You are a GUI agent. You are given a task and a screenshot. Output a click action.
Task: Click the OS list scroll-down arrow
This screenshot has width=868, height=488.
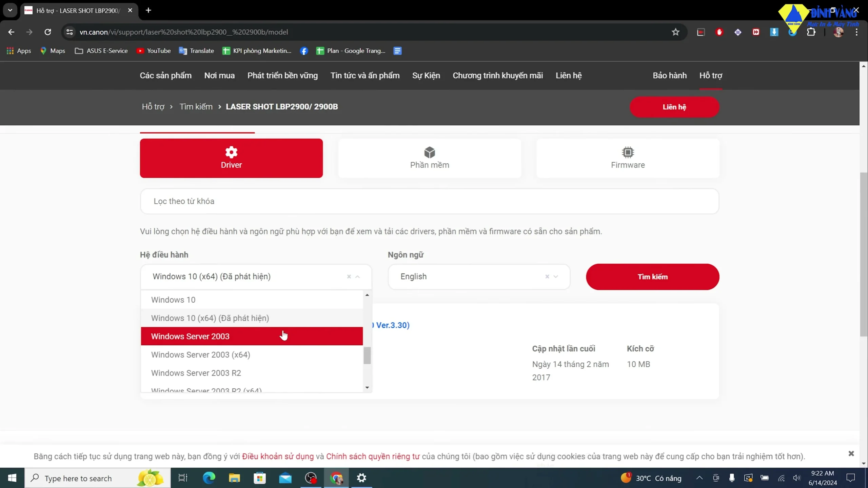coord(367,387)
